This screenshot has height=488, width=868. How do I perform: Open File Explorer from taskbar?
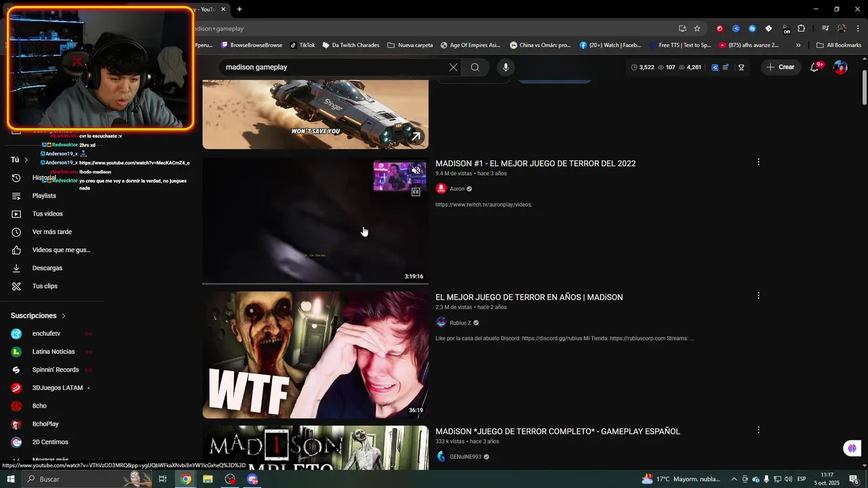(x=208, y=479)
